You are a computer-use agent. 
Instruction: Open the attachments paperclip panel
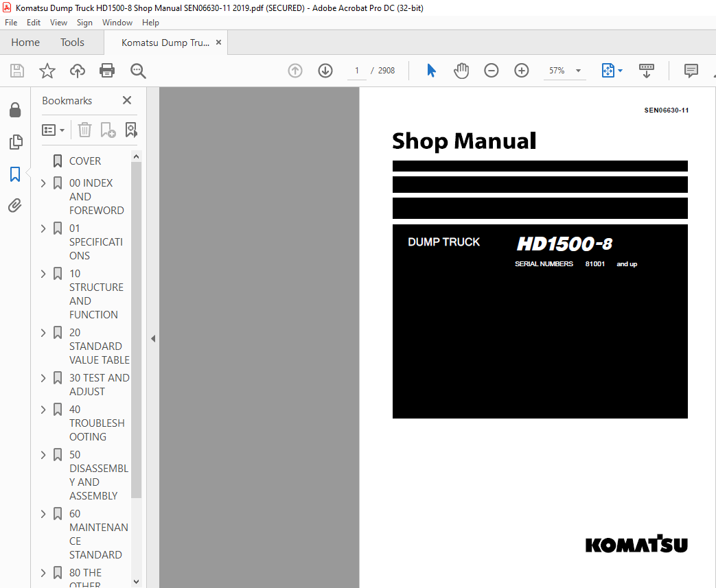pyautogui.click(x=15, y=205)
